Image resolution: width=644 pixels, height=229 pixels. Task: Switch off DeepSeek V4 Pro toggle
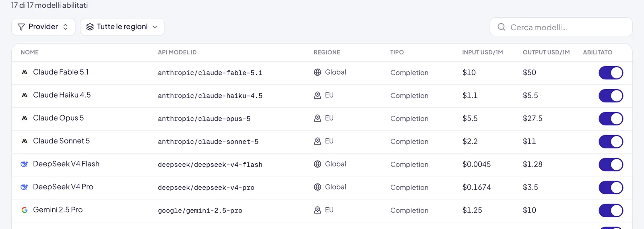611,188
